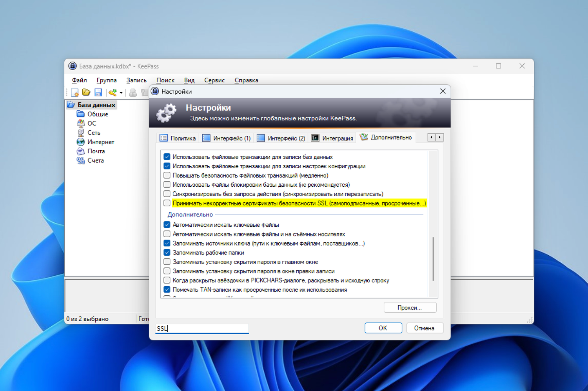Click the Add entry key toolbar icon
The image size is (588, 391).
[113, 93]
